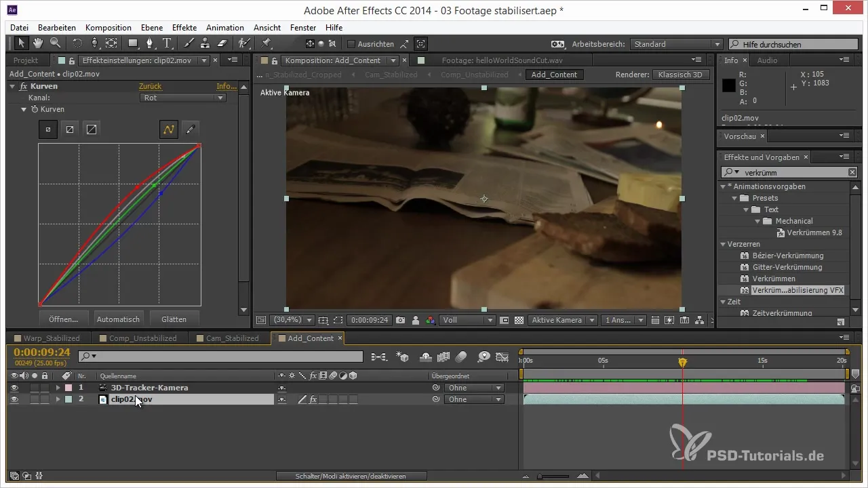868x488 pixels.
Task: Click the Automatisch button
Action: coord(118,319)
